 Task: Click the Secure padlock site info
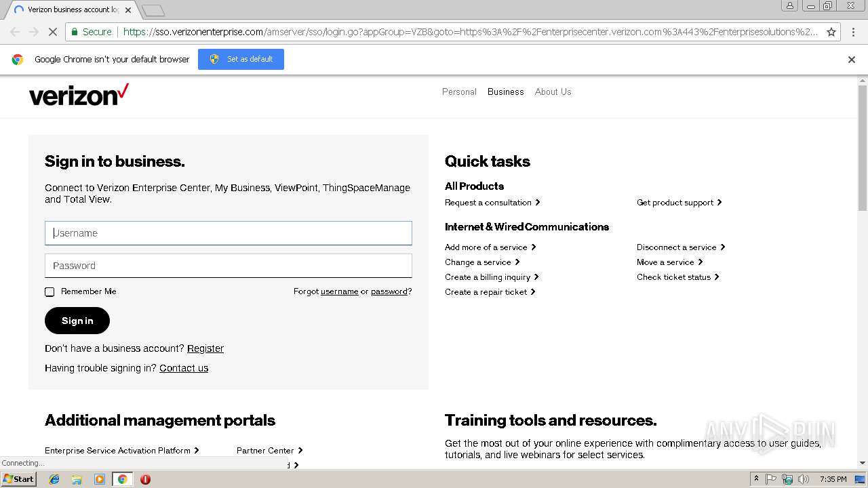coord(91,32)
